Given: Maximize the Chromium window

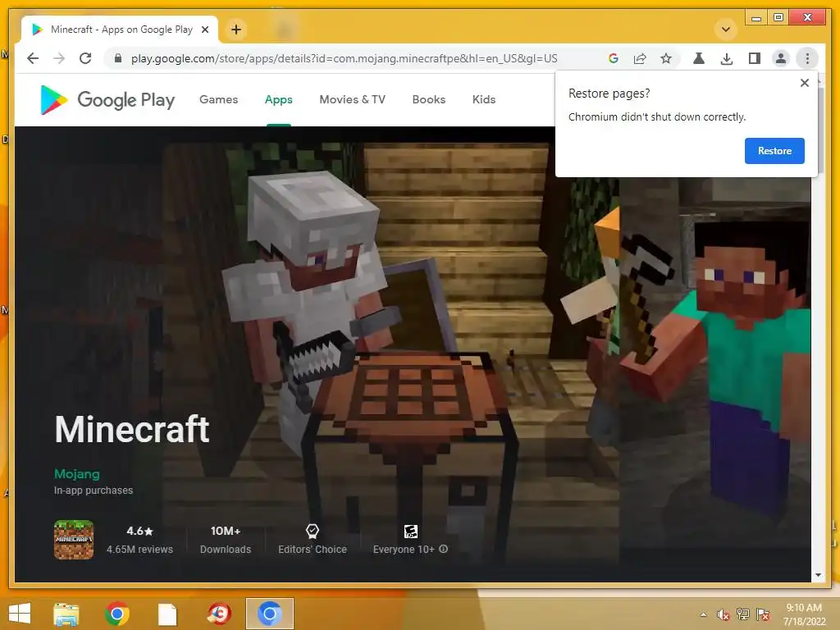Looking at the screenshot, I should [778, 18].
